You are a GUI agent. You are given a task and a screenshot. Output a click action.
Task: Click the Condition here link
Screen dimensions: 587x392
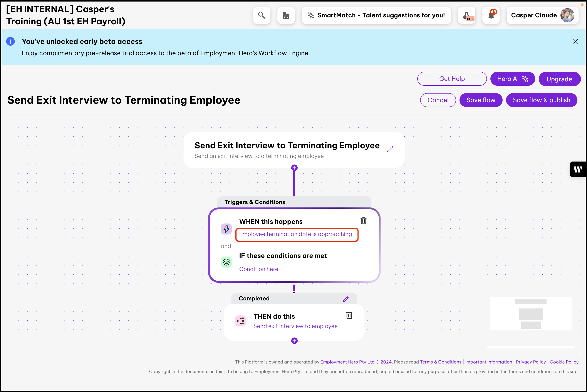click(x=258, y=269)
